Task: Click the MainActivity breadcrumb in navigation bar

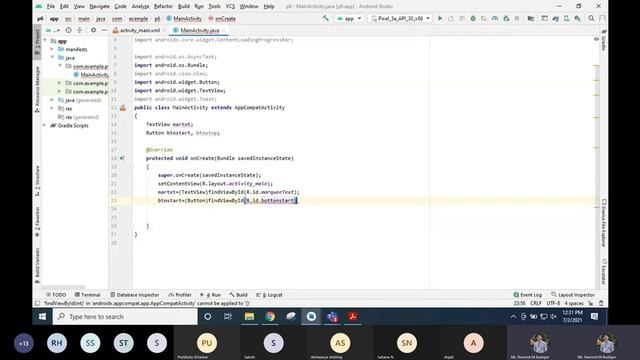Action: tap(184, 19)
